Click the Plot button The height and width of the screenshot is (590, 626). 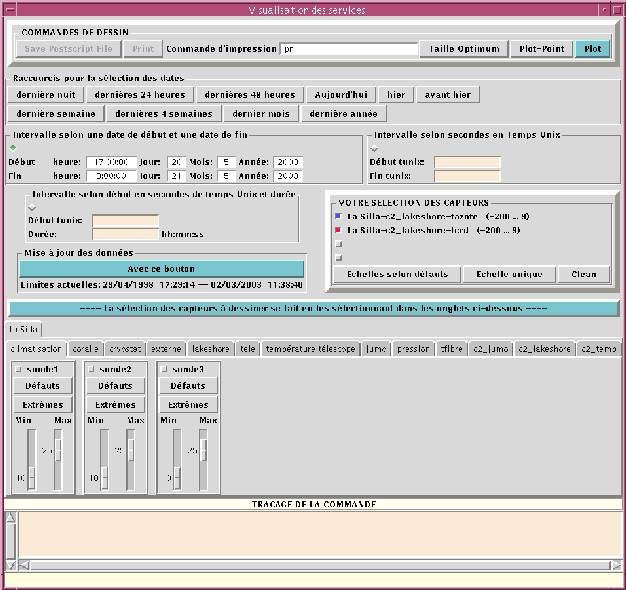(592, 48)
